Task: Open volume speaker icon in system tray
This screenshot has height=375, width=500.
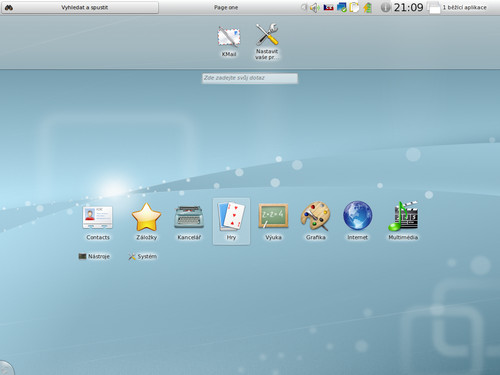Action: [x=314, y=7]
